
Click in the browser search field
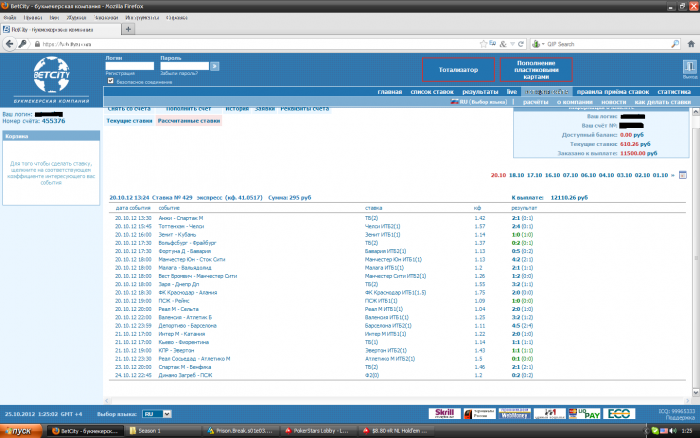click(607, 44)
